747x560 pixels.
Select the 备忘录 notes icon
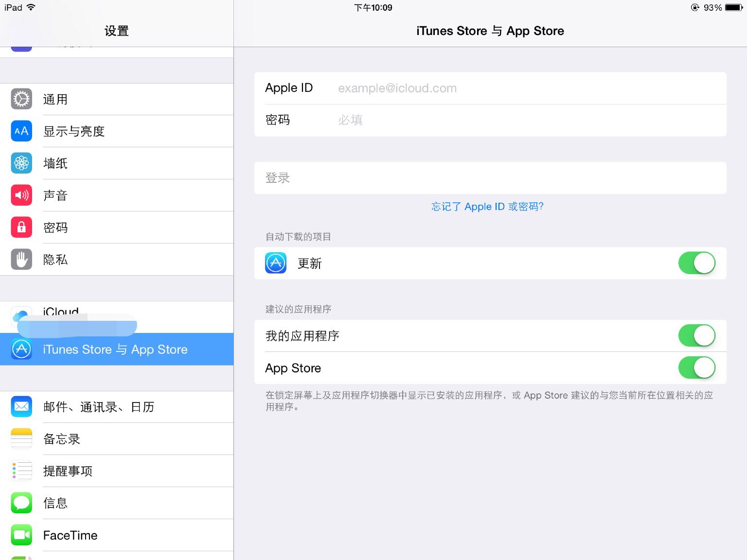[21, 438]
